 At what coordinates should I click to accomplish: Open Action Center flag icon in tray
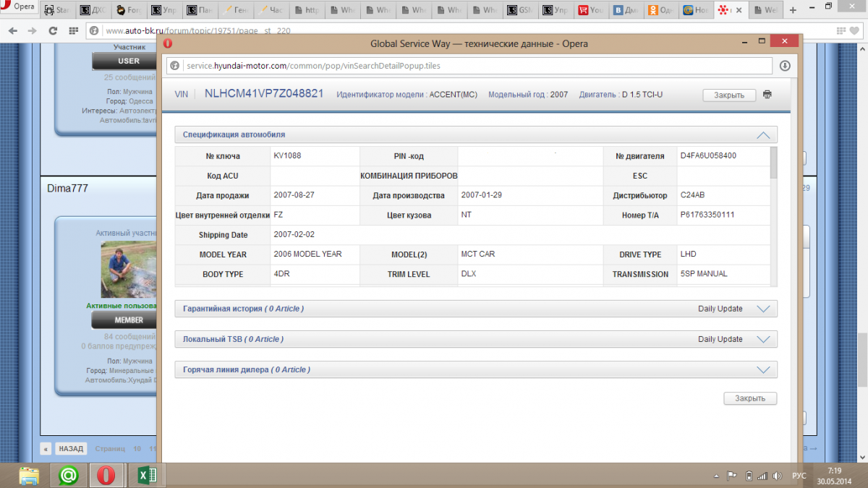731,476
